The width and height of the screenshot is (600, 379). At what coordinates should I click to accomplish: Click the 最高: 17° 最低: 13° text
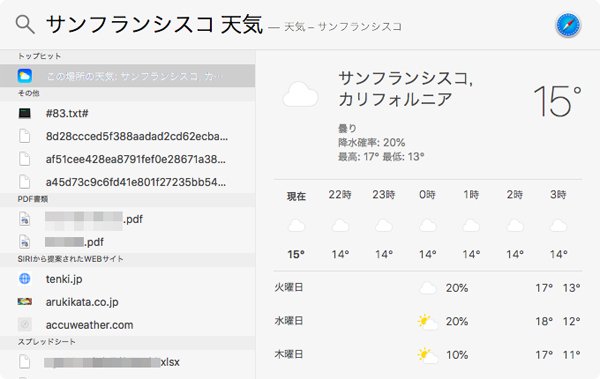pos(381,157)
